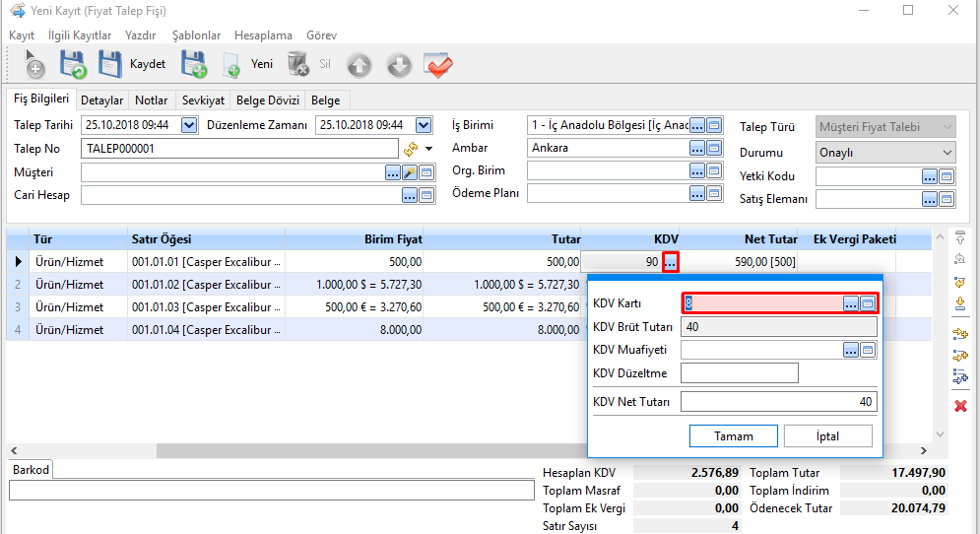Click the red checkmark approve icon
980x534 pixels.
[x=437, y=65]
